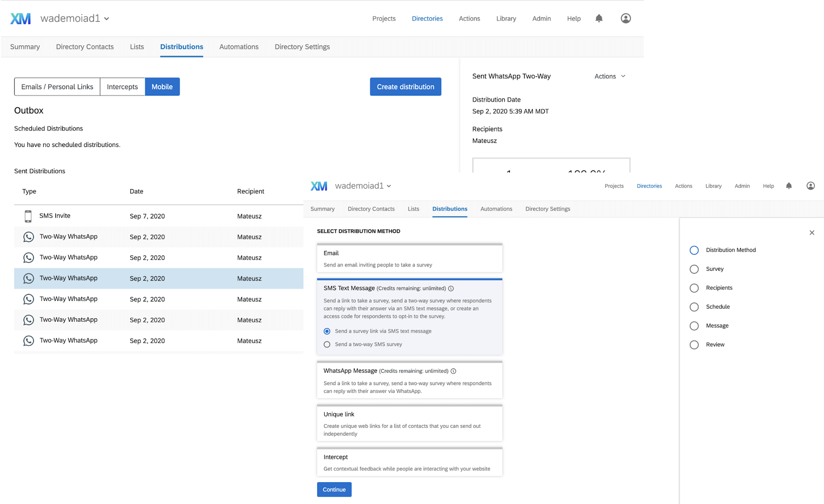
Task: Select 'Send a survey link via SMS' option
Action: (327, 331)
